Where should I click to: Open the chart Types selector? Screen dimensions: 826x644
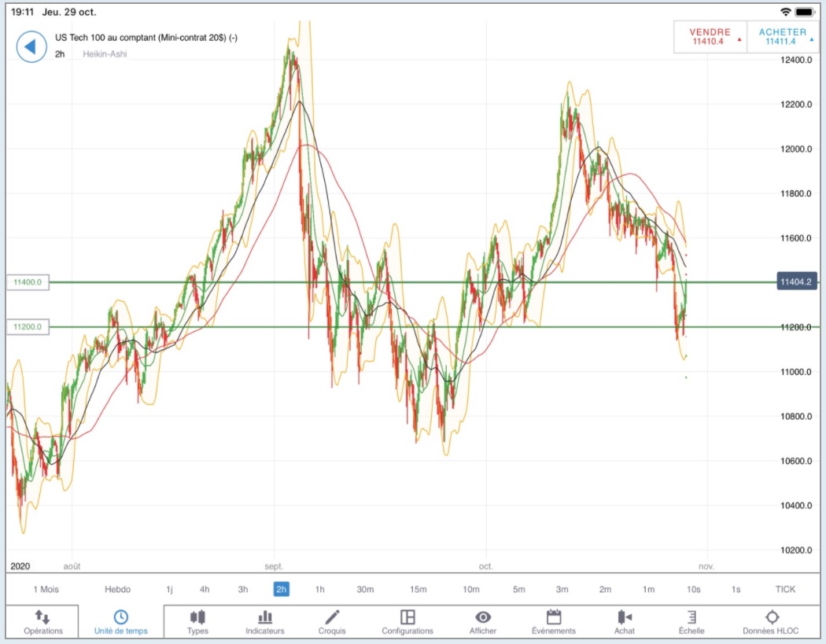click(197, 621)
